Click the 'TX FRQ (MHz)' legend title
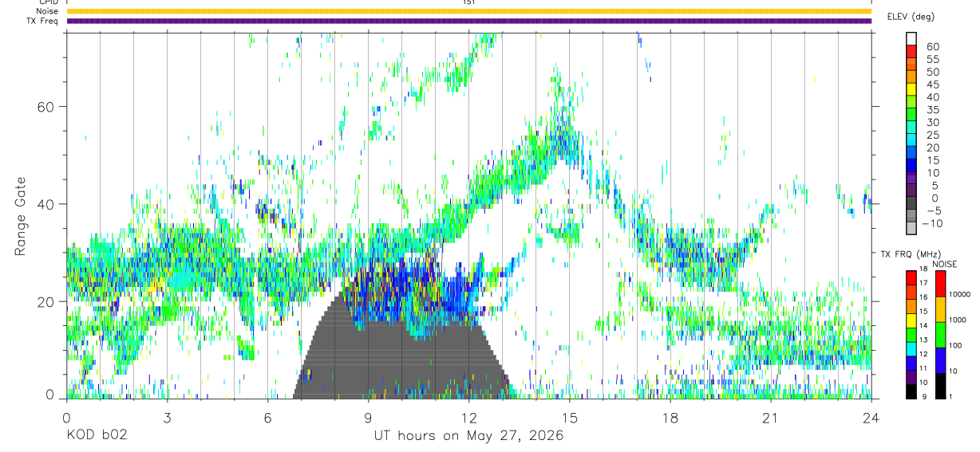This screenshot has height=452, width=980. coord(910,254)
